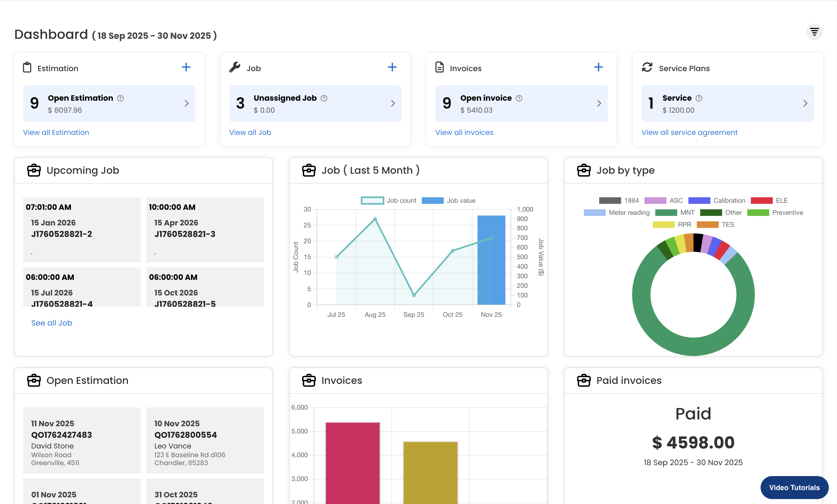Expand Unassigned Job row arrow
This screenshot has height=504, width=837.
[393, 103]
